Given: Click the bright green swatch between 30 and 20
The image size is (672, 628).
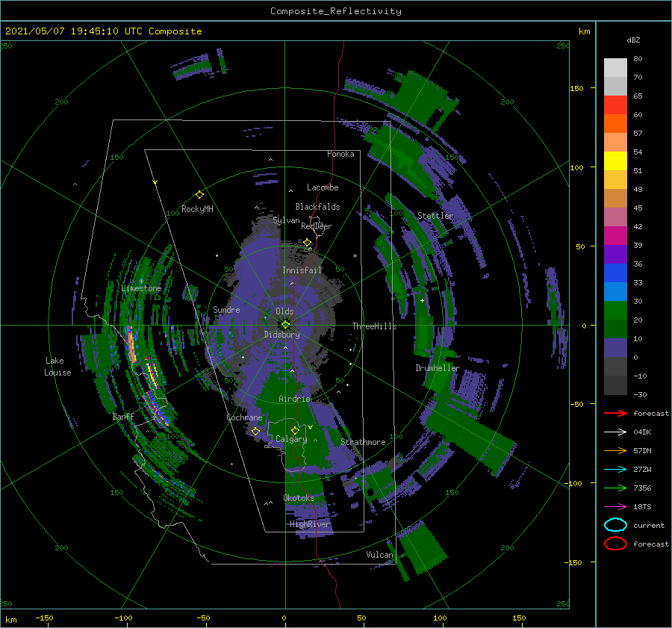Looking at the screenshot, I should pyautogui.click(x=615, y=310).
